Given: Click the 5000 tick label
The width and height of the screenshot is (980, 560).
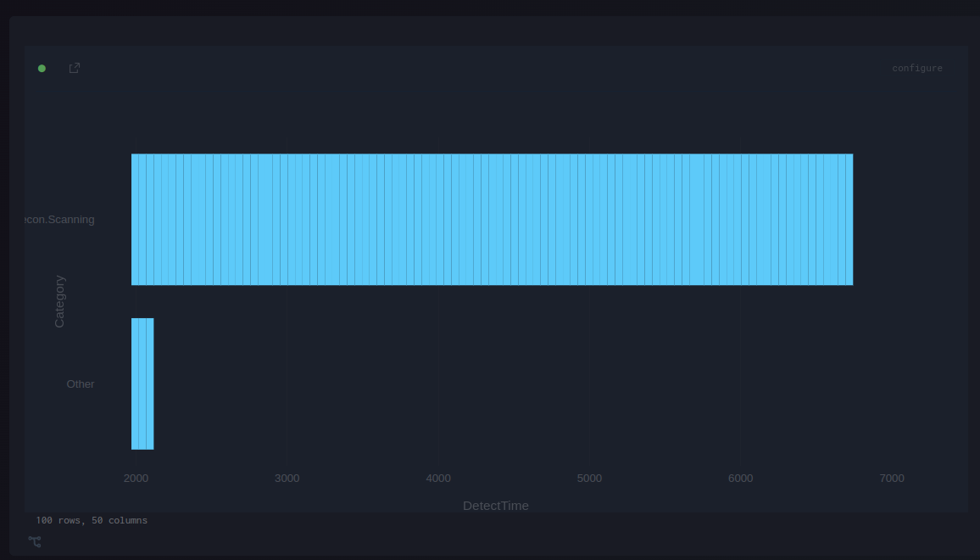Looking at the screenshot, I should tap(589, 478).
